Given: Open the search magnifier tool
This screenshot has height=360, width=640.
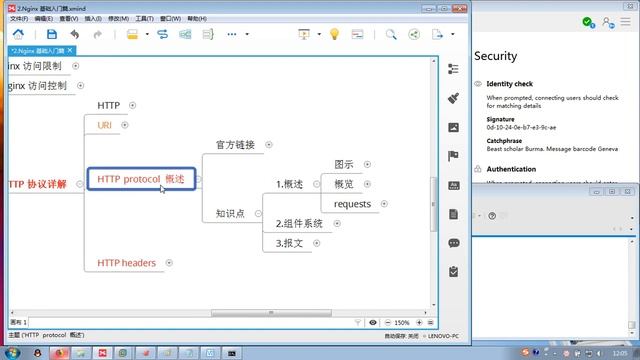Looking at the screenshot, I should (391, 34).
